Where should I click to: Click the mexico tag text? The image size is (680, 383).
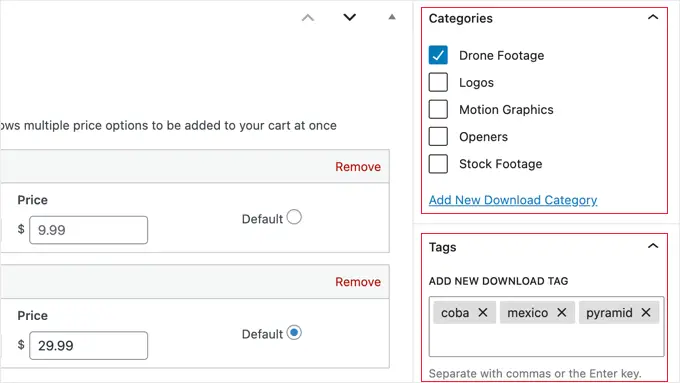pos(527,313)
